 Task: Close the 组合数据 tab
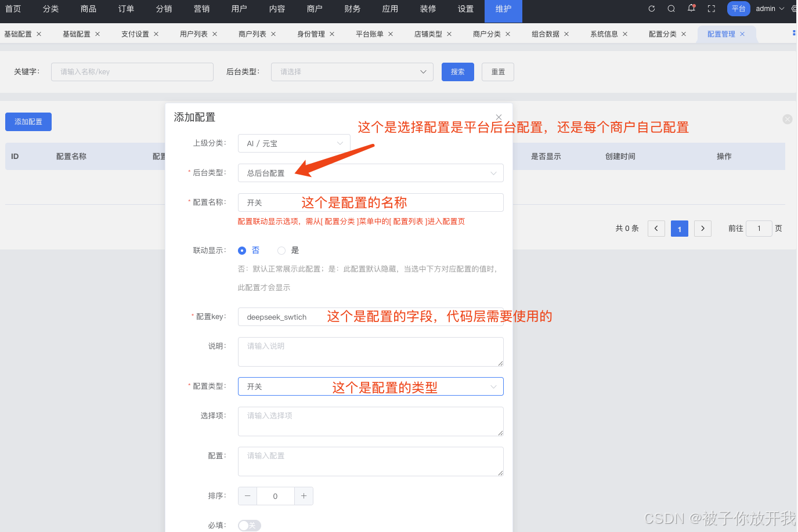point(566,34)
